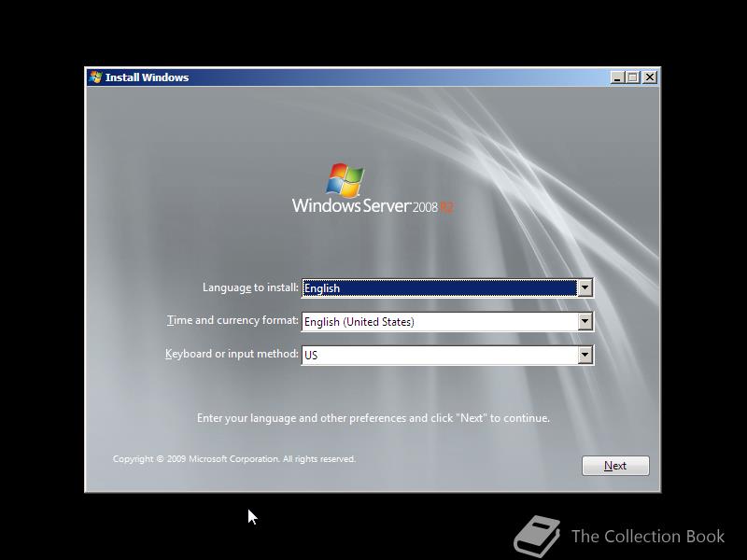Click the Microsoft copyright notice text
The width and height of the screenshot is (747, 560).
click(x=234, y=459)
